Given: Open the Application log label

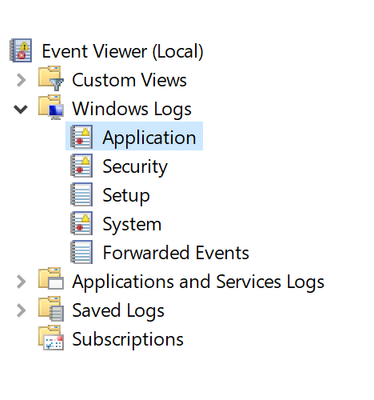Looking at the screenshot, I should (x=149, y=138).
